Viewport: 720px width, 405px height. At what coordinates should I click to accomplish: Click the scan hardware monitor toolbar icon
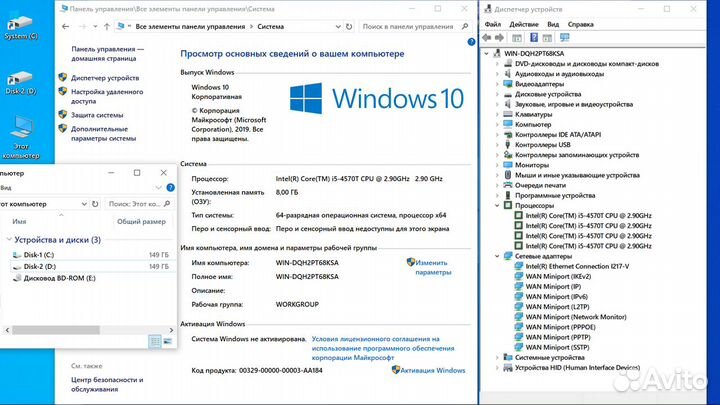click(564, 38)
